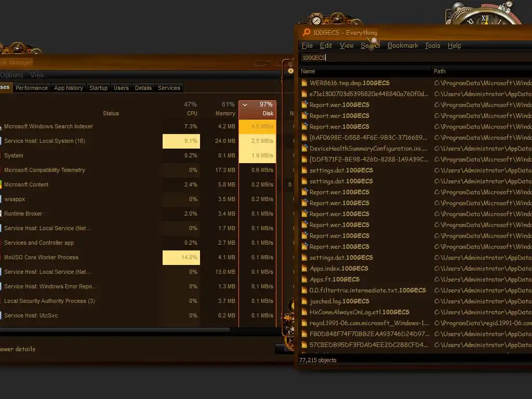This screenshot has height=399, width=532.
Task: Toggle sort arrow on Disk column
Action: click(x=245, y=105)
